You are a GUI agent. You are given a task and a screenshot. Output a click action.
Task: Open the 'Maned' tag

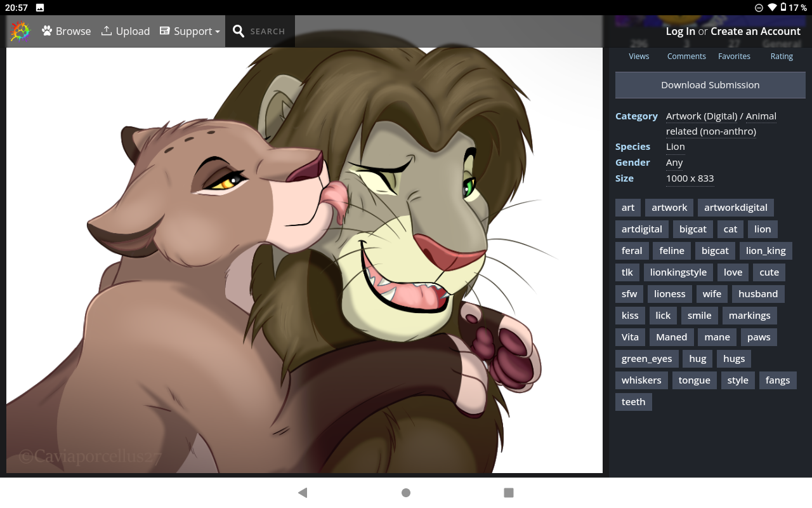click(671, 337)
